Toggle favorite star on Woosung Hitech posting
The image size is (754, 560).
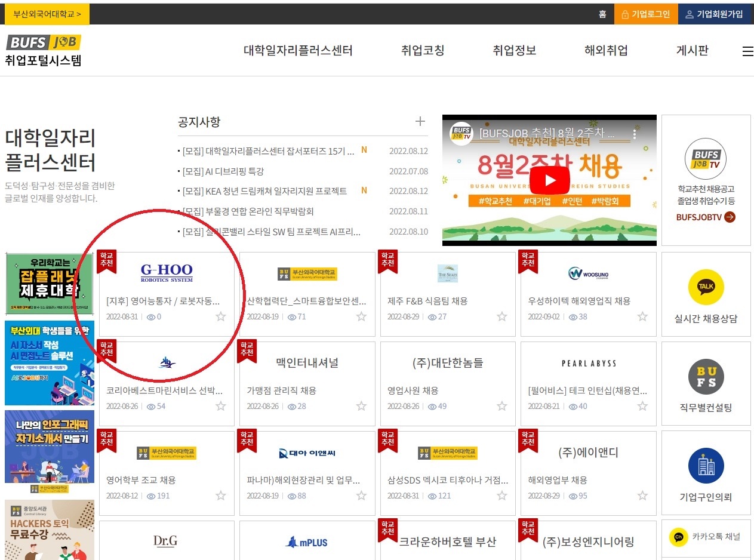tap(642, 316)
